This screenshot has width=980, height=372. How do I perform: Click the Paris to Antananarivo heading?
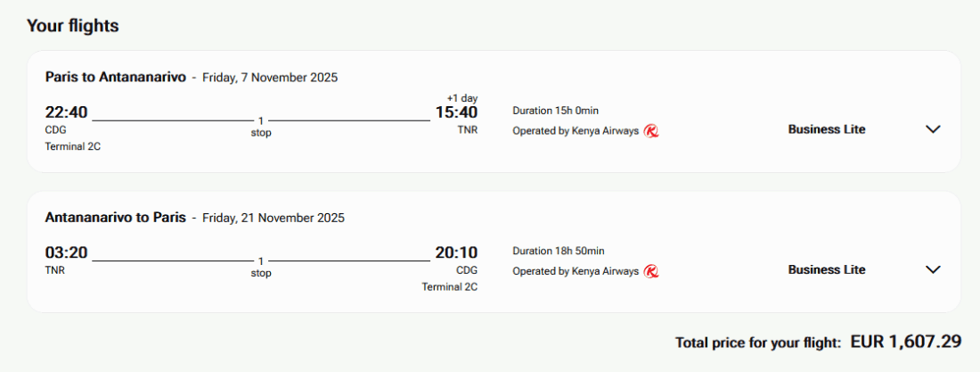point(116,77)
